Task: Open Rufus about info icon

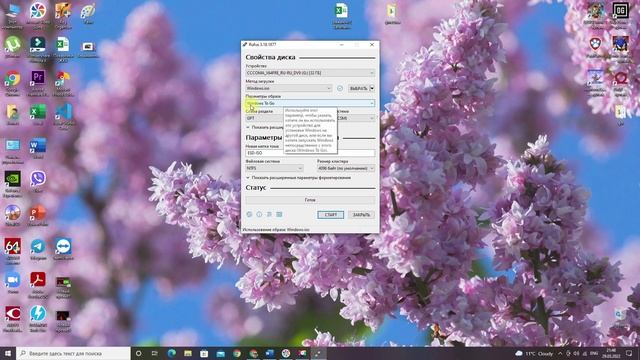Action: [259, 214]
